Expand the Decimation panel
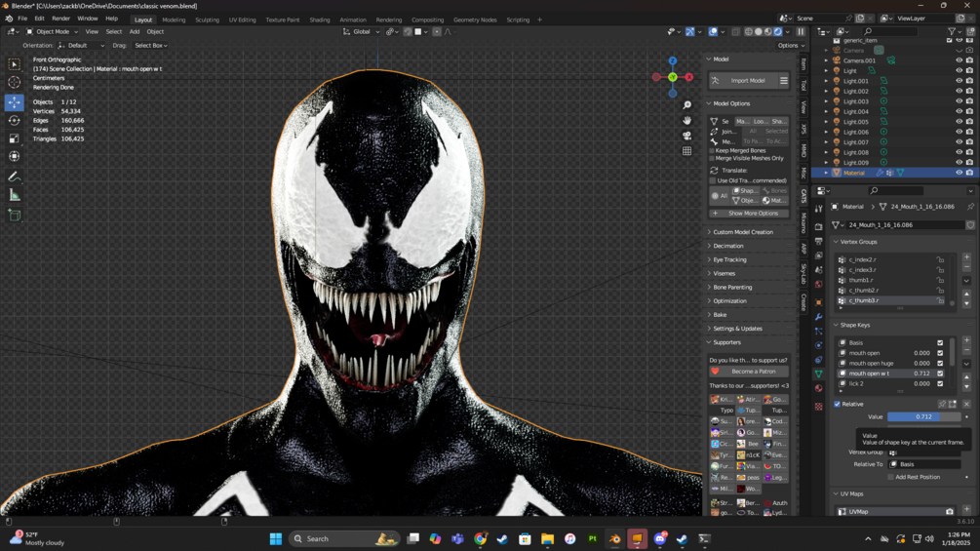The height and width of the screenshot is (551, 980). coord(728,246)
